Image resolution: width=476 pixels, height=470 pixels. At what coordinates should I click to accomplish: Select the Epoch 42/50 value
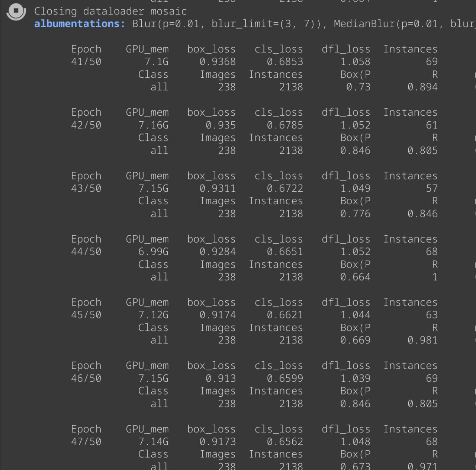[86, 125]
